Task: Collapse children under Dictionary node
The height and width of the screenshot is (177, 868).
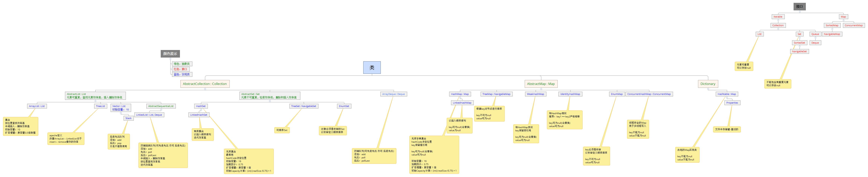Action: click(x=708, y=89)
